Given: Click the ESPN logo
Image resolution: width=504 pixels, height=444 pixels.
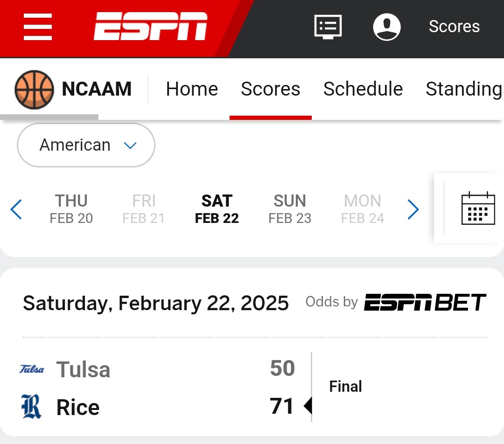Looking at the screenshot, I should click(150, 27).
